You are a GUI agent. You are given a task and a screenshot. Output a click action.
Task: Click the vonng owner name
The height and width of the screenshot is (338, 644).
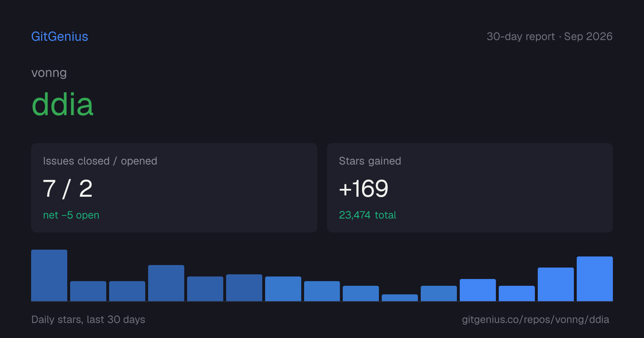coord(49,73)
